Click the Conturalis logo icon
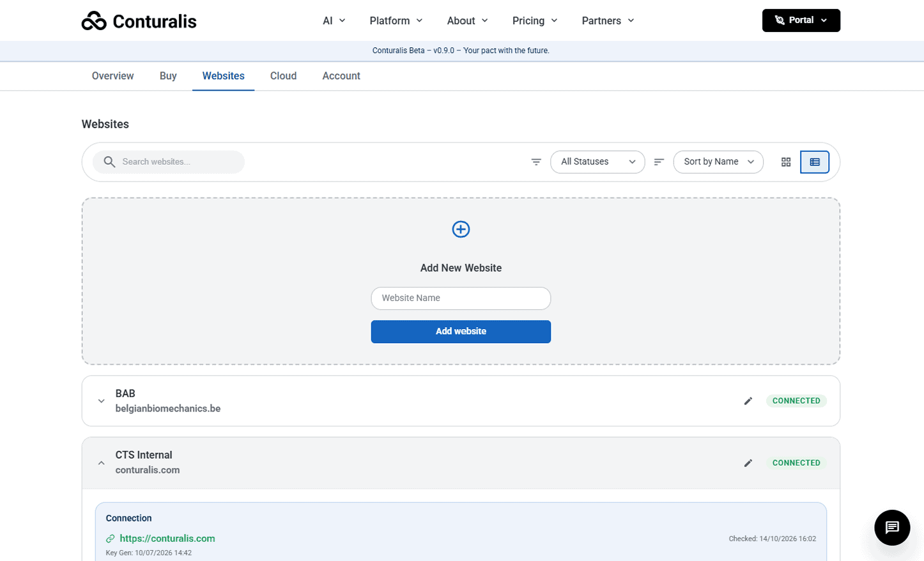The image size is (924, 561). pos(94,21)
